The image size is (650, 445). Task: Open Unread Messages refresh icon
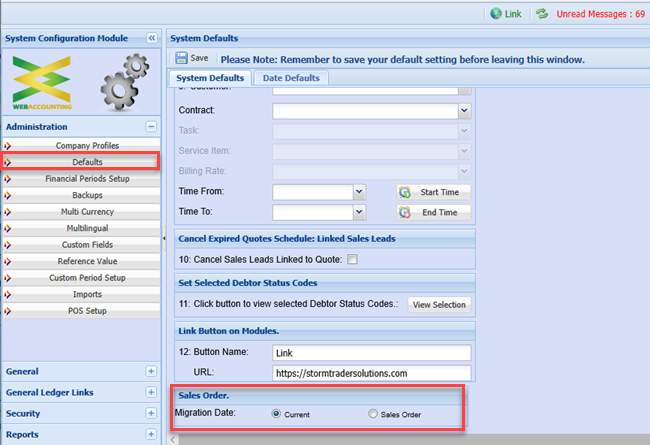(x=542, y=14)
